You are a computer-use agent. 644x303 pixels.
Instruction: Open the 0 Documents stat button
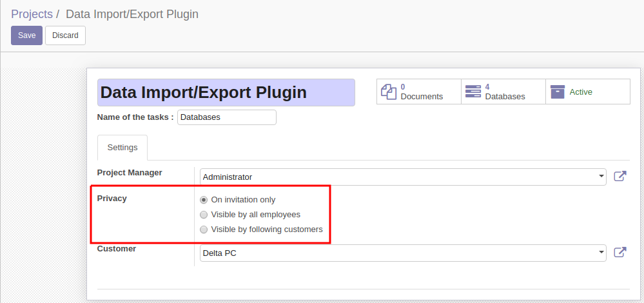(419, 92)
